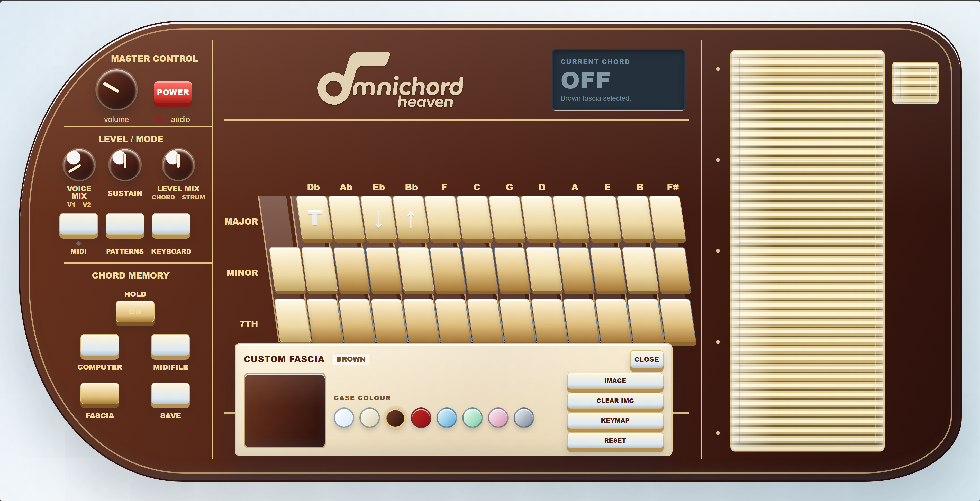Viewport: 980px width, 501px height.
Task: Click the MIDIFILE button
Action: point(170,346)
